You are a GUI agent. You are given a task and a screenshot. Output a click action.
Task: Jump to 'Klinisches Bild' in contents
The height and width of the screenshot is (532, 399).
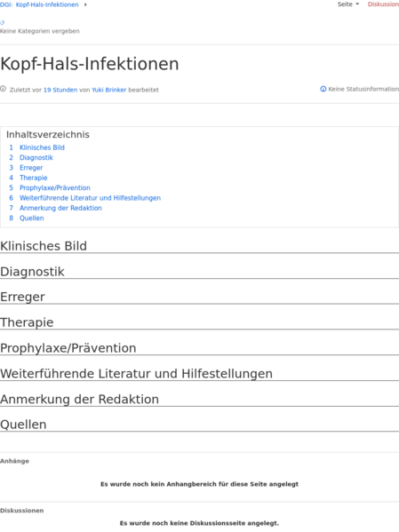(42, 147)
